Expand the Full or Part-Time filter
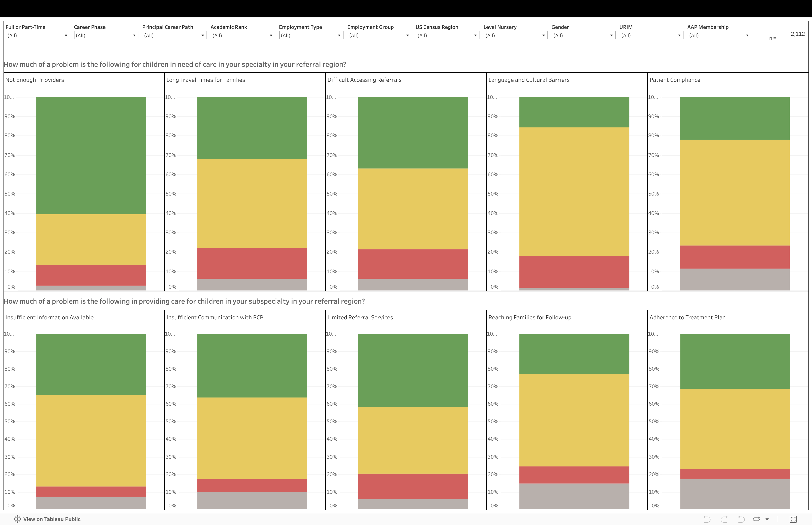Image resolution: width=812 pixels, height=525 pixels. (38, 35)
